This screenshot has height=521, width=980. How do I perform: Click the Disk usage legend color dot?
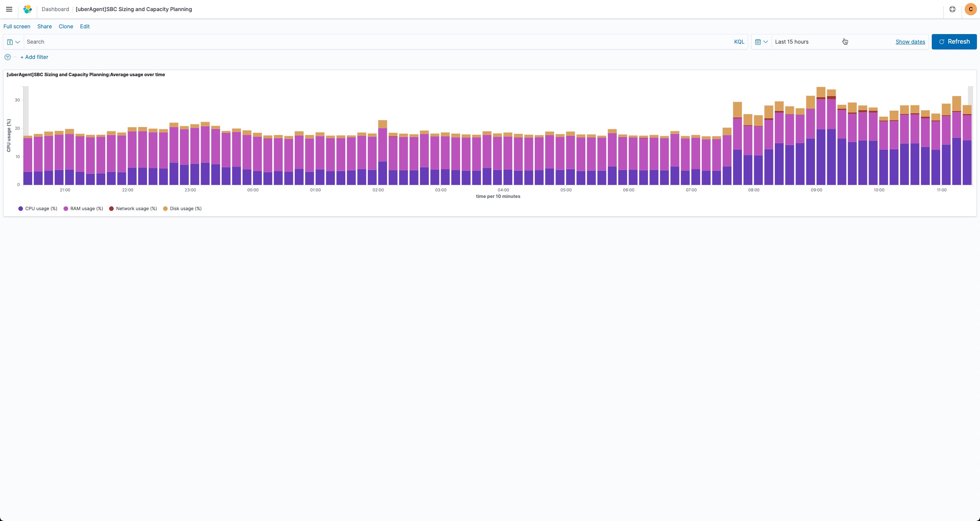(165, 209)
